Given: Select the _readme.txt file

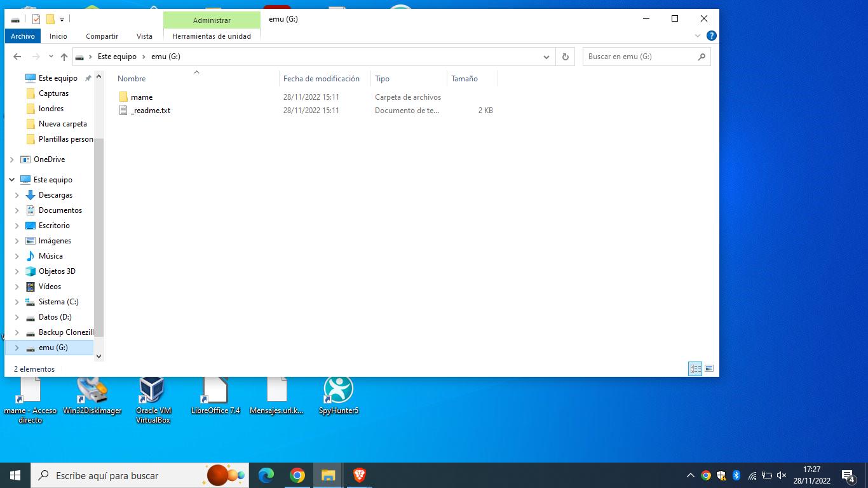Looking at the screenshot, I should coord(151,111).
